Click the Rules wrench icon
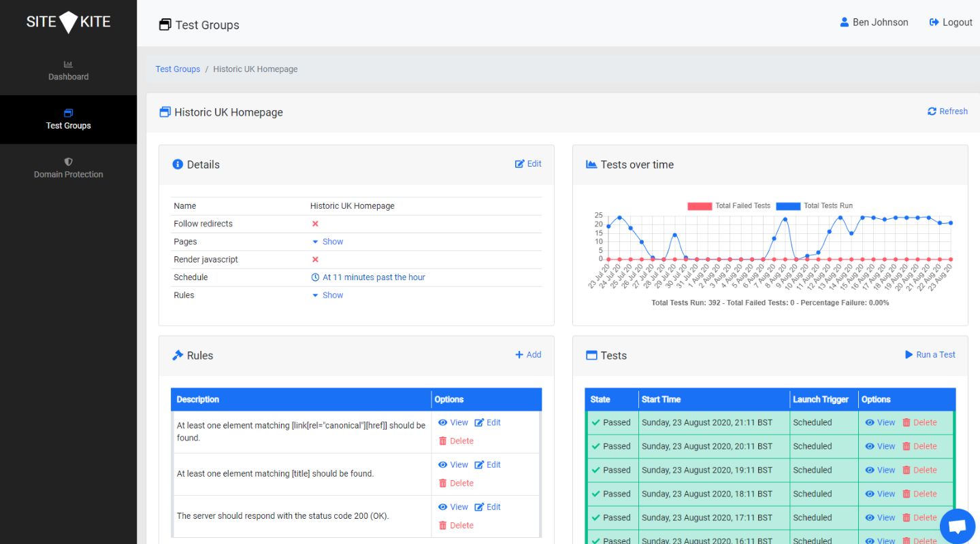Image resolution: width=980 pixels, height=544 pixels. [x=178, y=354]
